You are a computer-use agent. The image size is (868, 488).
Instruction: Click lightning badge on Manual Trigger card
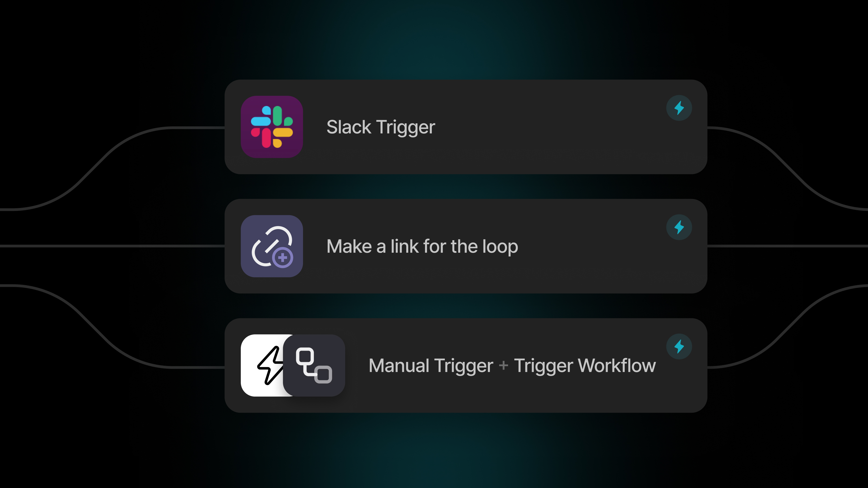[679, 346]
